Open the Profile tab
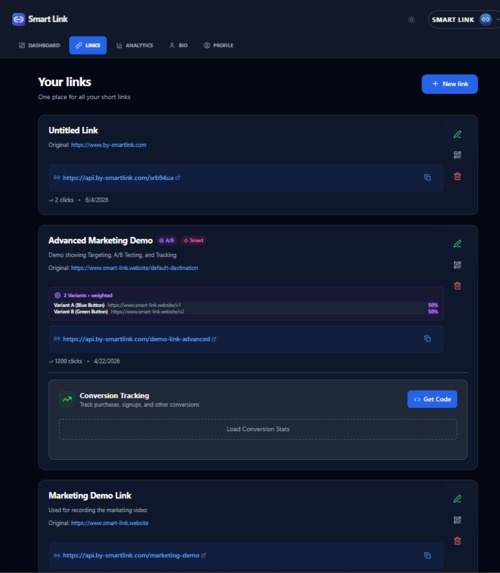The width and height of the screenshot is (500, 573). pyautogui.click(x=219, y=45)
